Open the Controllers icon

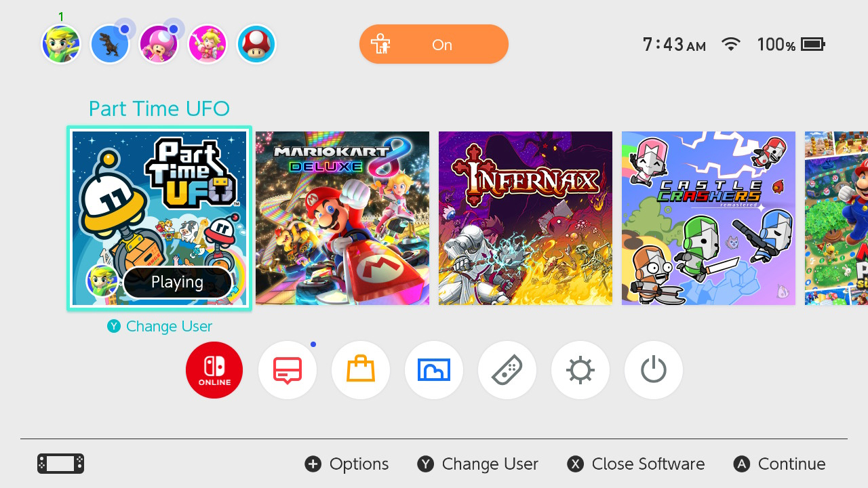click(507, 370)
